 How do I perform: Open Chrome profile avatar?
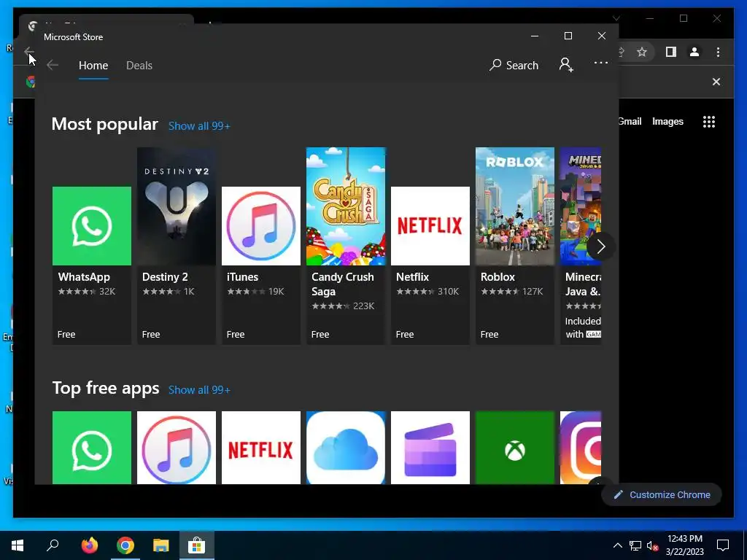coord(694,52)
